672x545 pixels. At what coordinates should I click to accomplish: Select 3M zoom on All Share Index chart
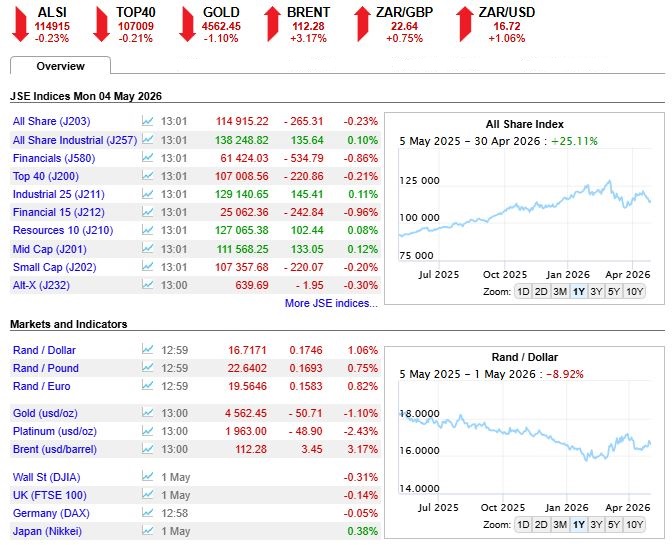tap(560, 292)
